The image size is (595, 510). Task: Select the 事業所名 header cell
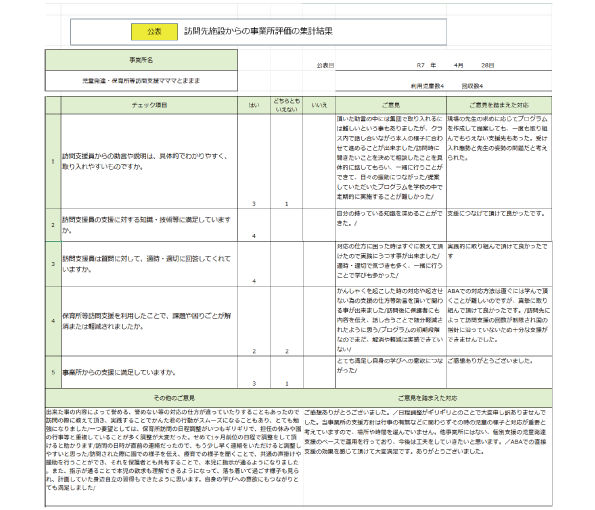[141, 60]
